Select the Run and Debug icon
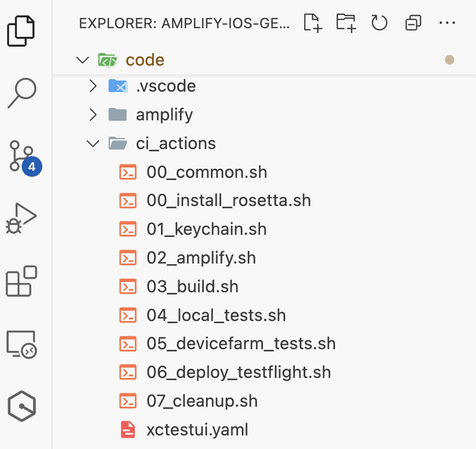The image size is (476, 449). [x=22, y=218]
